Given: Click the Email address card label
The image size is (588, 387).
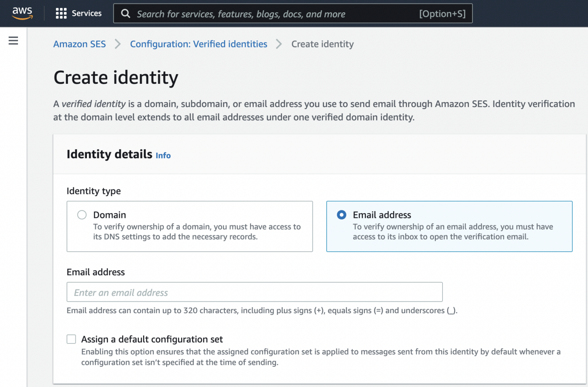Looking at the screenshot, I should point(382,215).
